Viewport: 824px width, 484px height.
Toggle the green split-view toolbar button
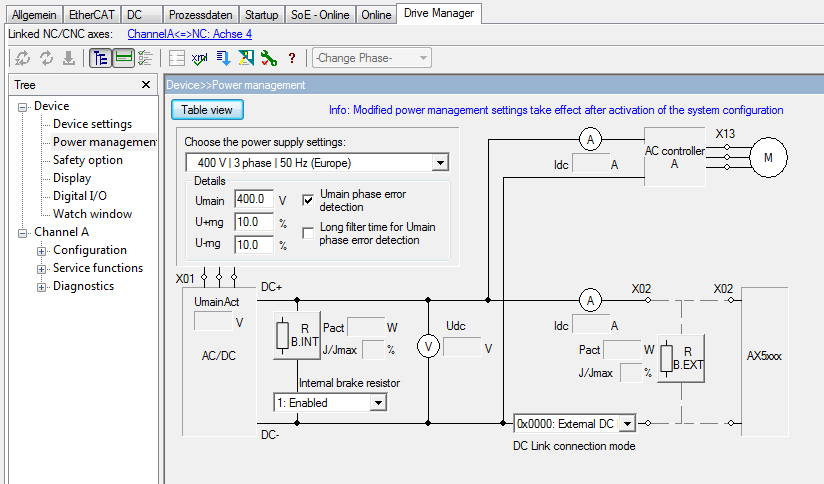[123, 58]
